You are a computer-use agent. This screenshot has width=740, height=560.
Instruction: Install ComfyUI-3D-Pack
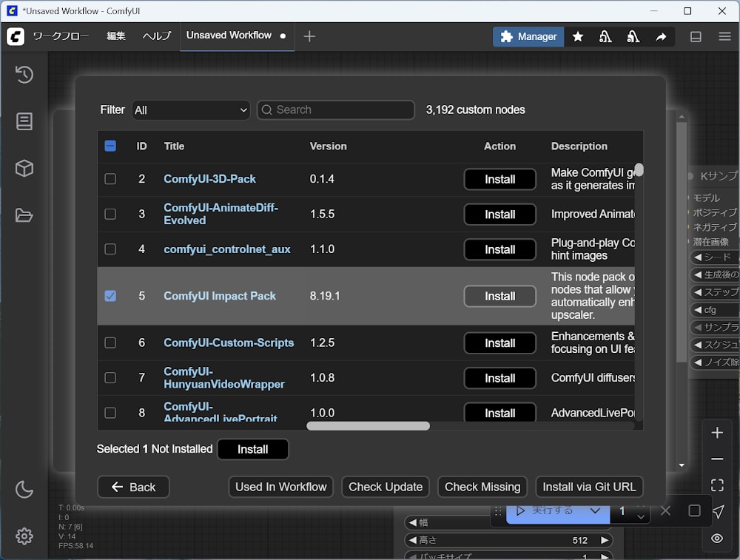[499, 179]
